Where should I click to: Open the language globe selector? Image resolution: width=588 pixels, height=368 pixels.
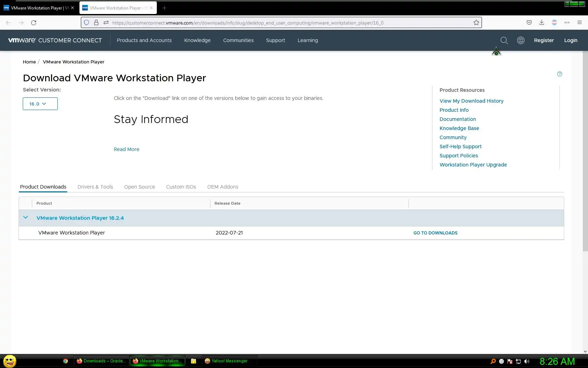[x=521, y=40]
